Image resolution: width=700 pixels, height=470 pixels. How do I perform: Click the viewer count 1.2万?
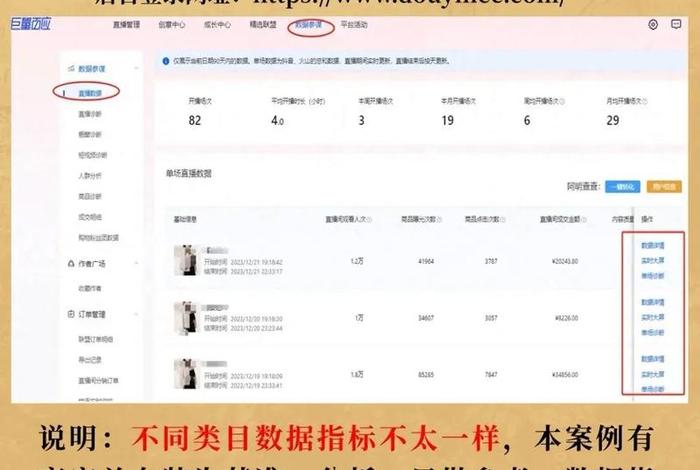(357, 261)
